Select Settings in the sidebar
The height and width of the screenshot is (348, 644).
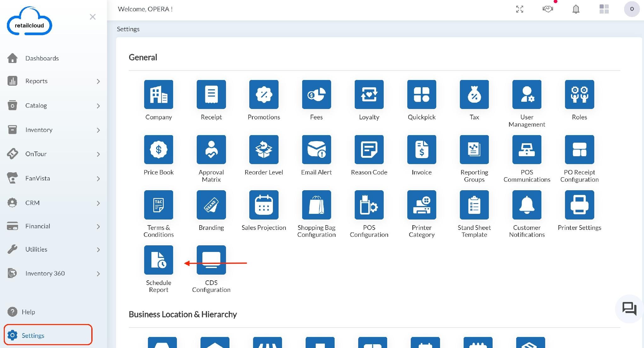click(48, 335)
